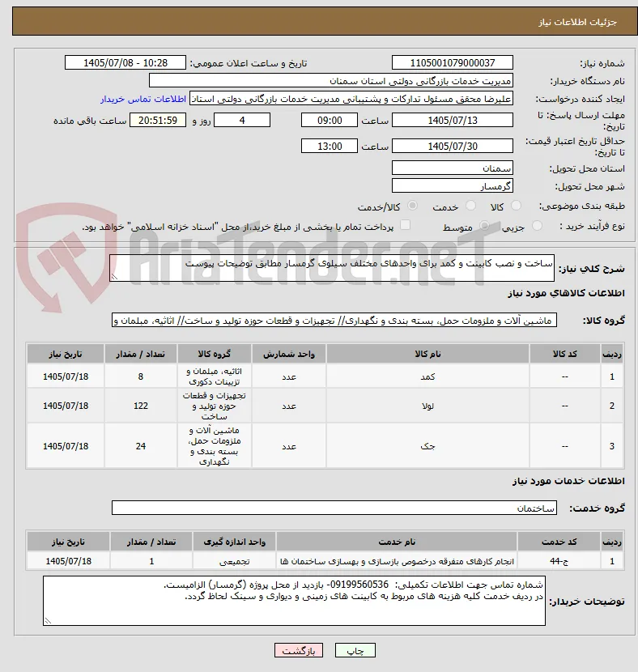Click the remaining days field showing 4

pyautogui.click(x=242, y=120)
